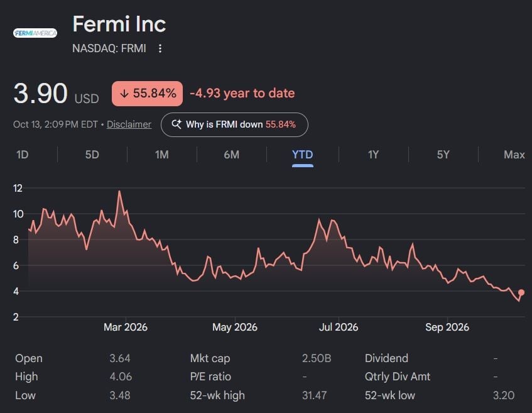
Task: Open the three-dot menu beside NASDAQ: FRMI
Action: tap(160, 48)
